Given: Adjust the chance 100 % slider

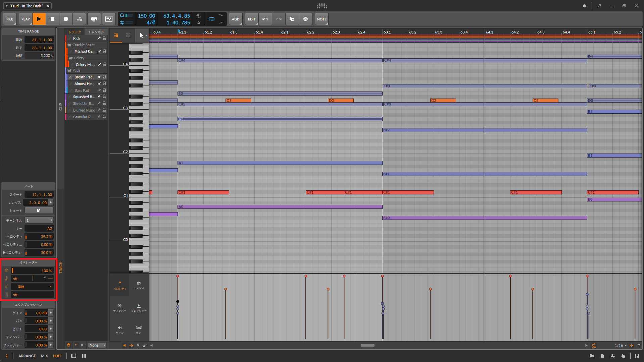Looking at the screenshot, I should pyautogui.click(x=32, y=270).
